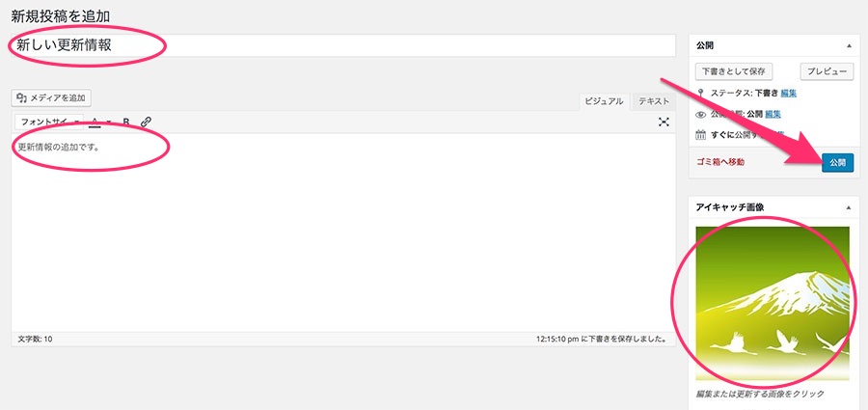Switch to the テキスト editor tab
This screenshot has height=410, width=868.
(x=654, y=101)
